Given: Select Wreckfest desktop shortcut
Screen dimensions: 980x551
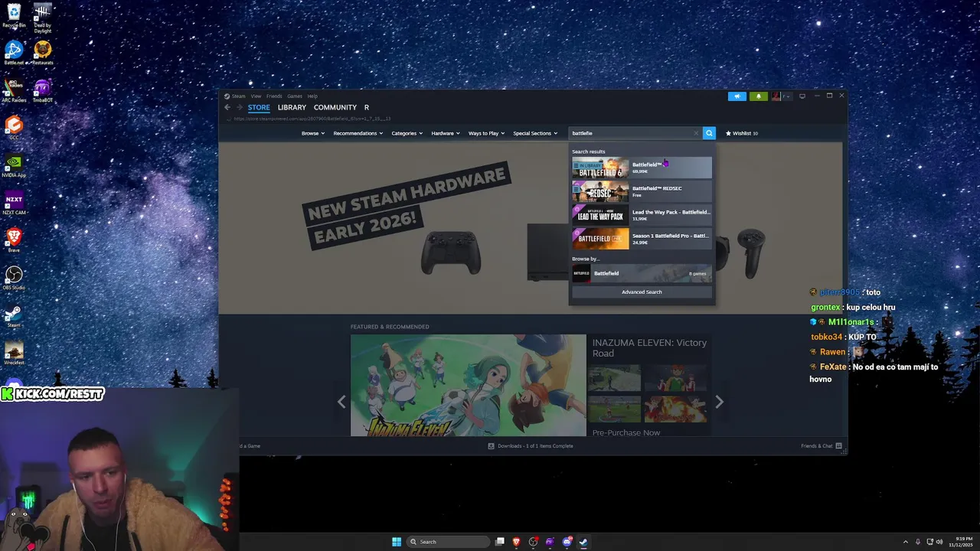Looking at the screenshot, I should [14, 352].
